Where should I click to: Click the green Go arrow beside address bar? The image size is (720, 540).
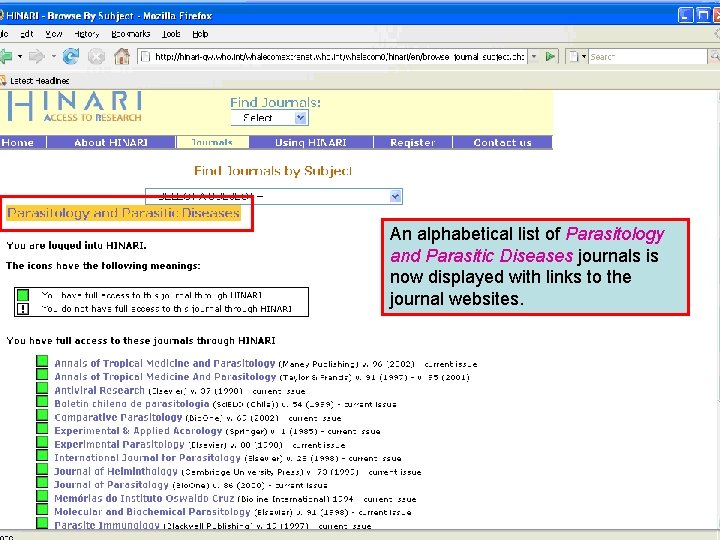[550, 56]
